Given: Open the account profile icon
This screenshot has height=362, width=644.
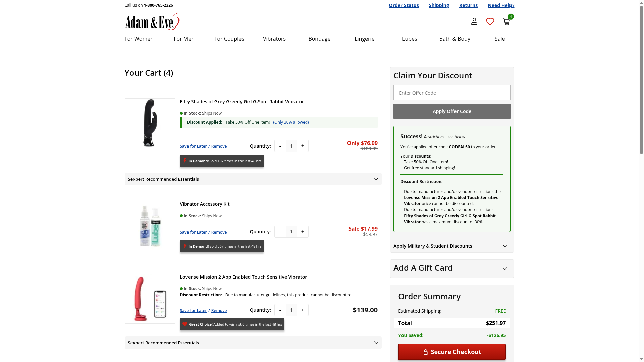Looking at the screenshot, I should tap(474, 22).
